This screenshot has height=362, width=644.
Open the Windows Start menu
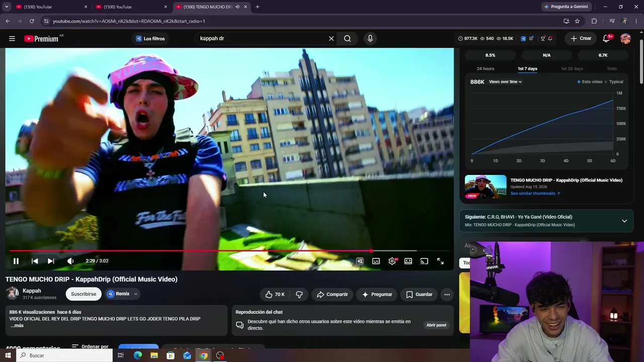[x=8, y=355]
